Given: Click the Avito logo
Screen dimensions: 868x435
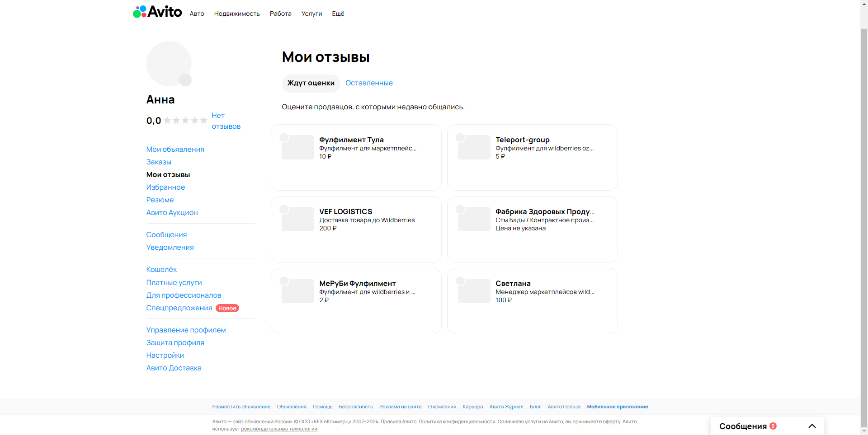Looking at the screenshot, I should pyautogui.click(x=157, y=12).
